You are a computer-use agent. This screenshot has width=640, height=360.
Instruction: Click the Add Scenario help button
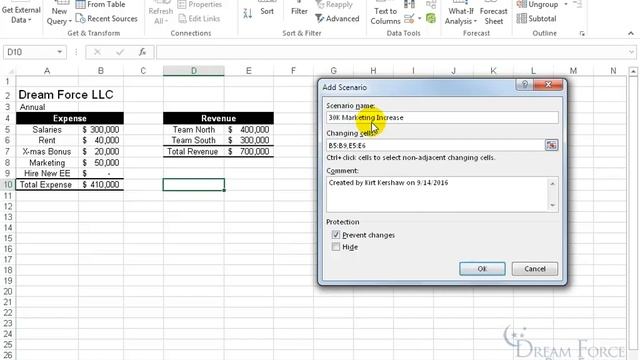click(x=525, y=84)
